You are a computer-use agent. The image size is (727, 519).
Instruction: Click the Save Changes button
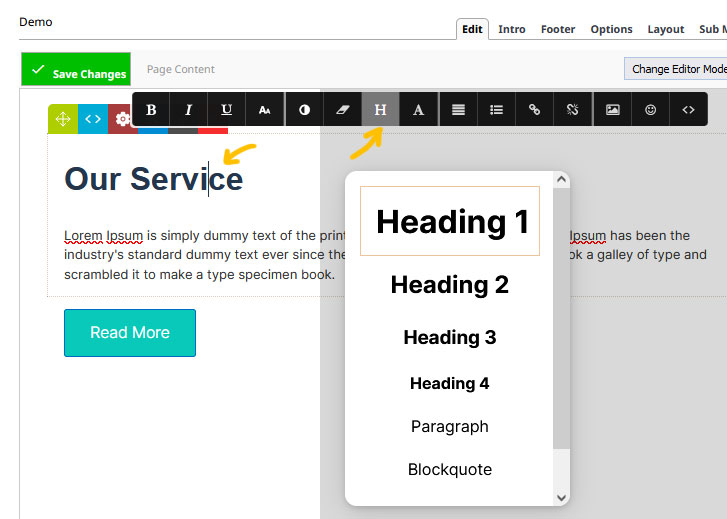76,71
